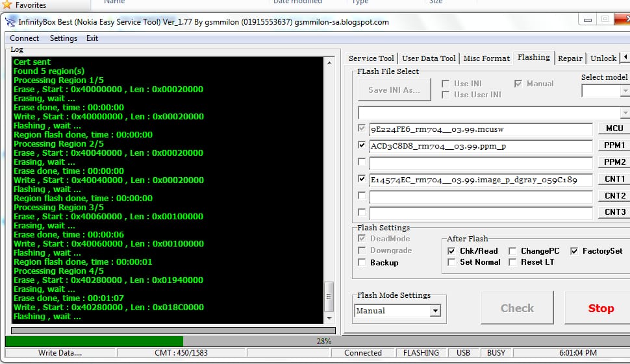Screen dimensions: 630x364
Task: Switch to the User Data Tool tab
Action: [x=429, y=58]
